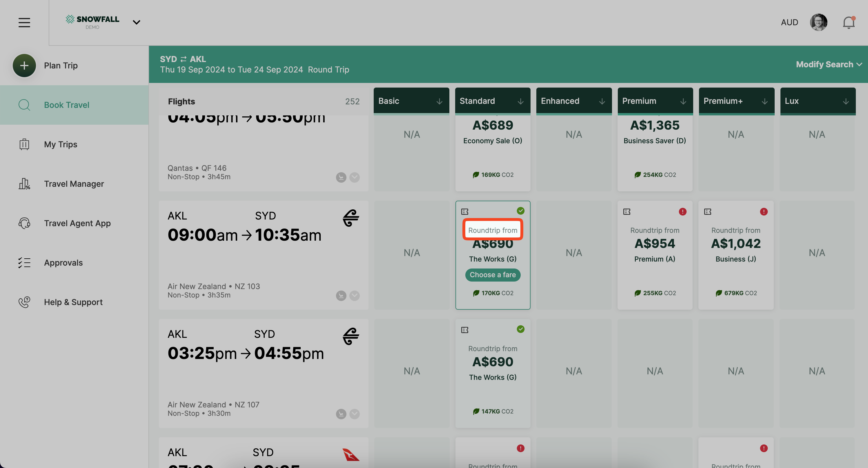Click seat icon on NZ 103 row

click(x=341, y=295)
